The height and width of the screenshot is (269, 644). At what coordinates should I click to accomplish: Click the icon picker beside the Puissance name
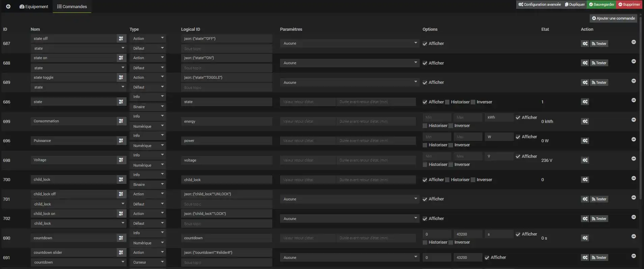(x=121, y=141)
